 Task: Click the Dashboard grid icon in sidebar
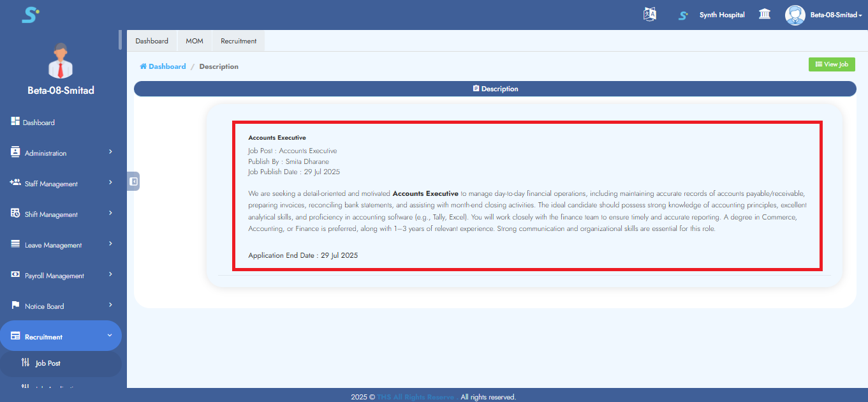point(16,121)
